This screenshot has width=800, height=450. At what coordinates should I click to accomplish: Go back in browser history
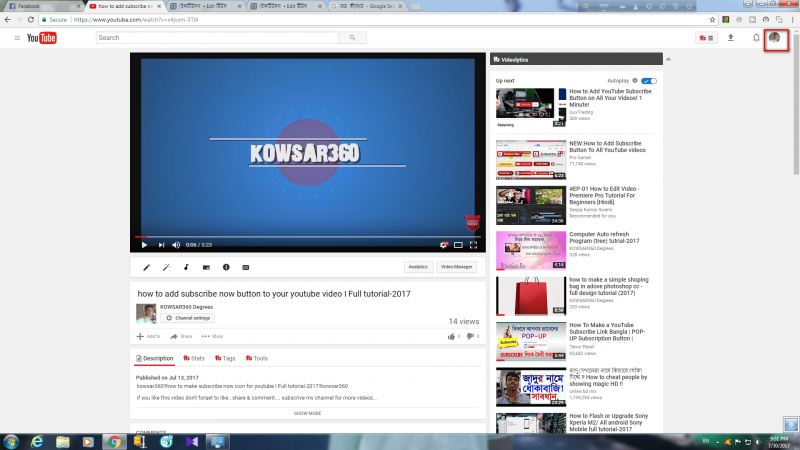(x=7, y=20)
